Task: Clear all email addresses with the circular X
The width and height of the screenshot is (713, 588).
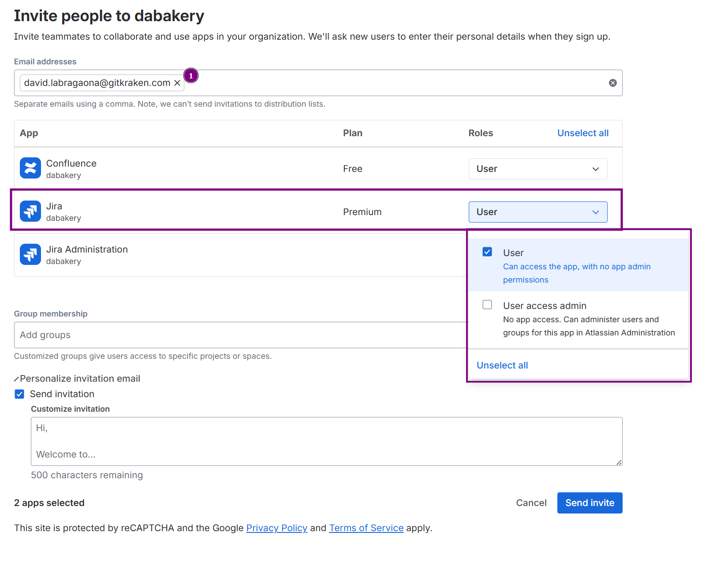Action: point(612,82)
